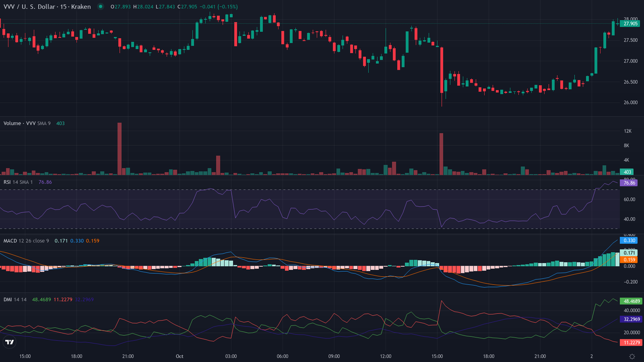Click the ADX value tag 32.2969
The height and width of the screenshot is (362, 644).
[x=631, y=319]
